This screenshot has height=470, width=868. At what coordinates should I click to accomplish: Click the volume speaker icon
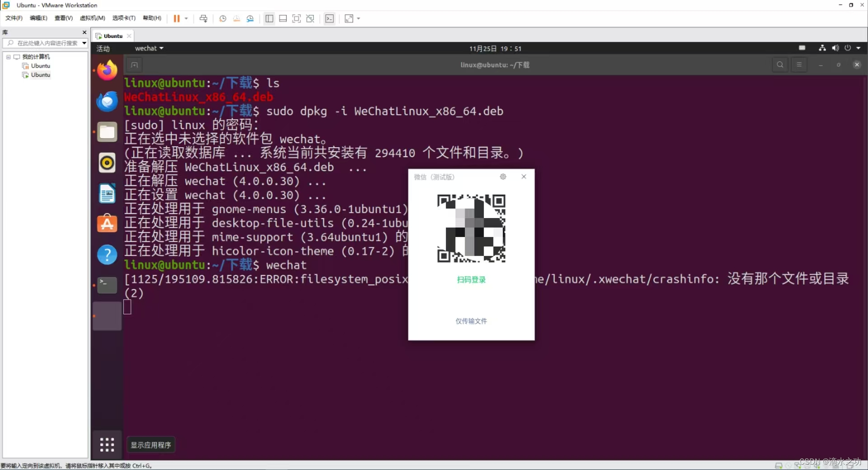click(835, 48)
